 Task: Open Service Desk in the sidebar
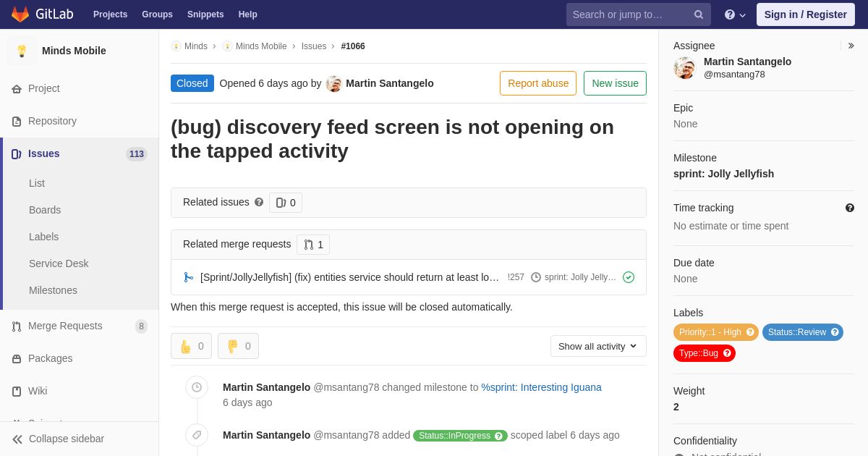59,263
